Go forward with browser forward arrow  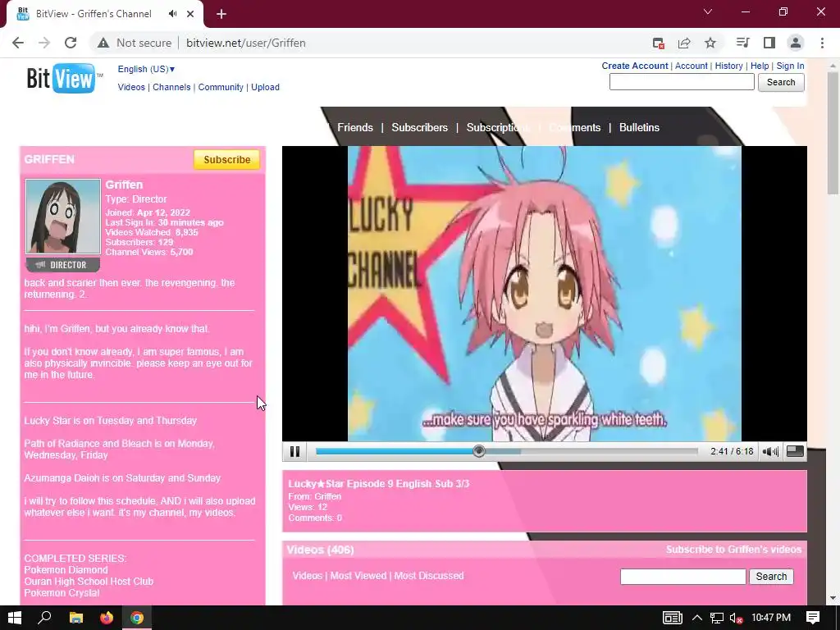pyautogui.click(x=44, y=43)
